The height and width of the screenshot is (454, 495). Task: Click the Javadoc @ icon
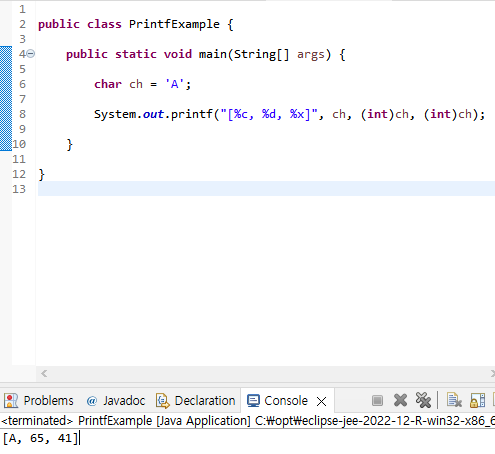[x=91, y=401]
